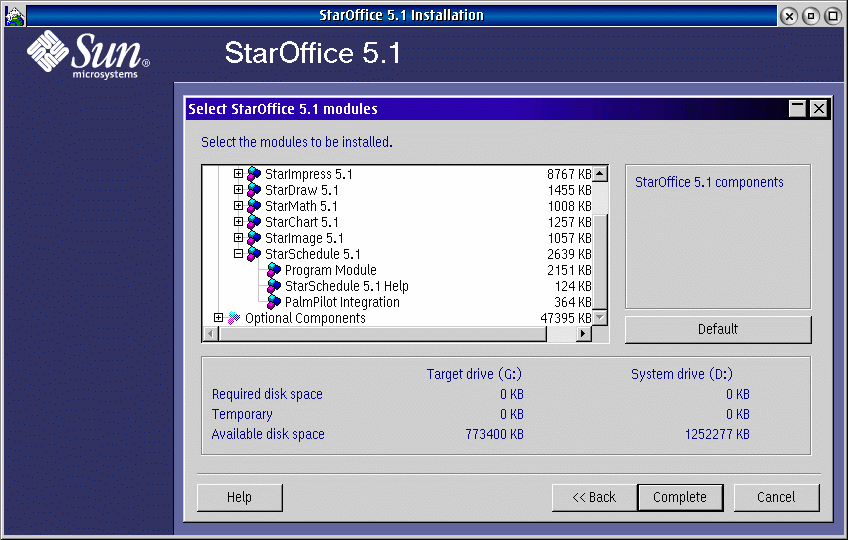Expand the Optional Components node
This screenshot has height=540, width=848.
(218, 318)
